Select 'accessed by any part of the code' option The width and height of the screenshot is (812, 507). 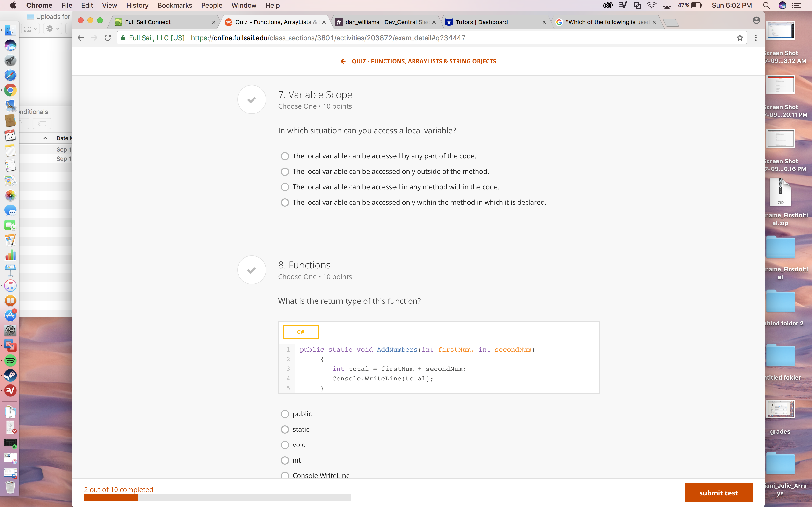tap(285, 156)
